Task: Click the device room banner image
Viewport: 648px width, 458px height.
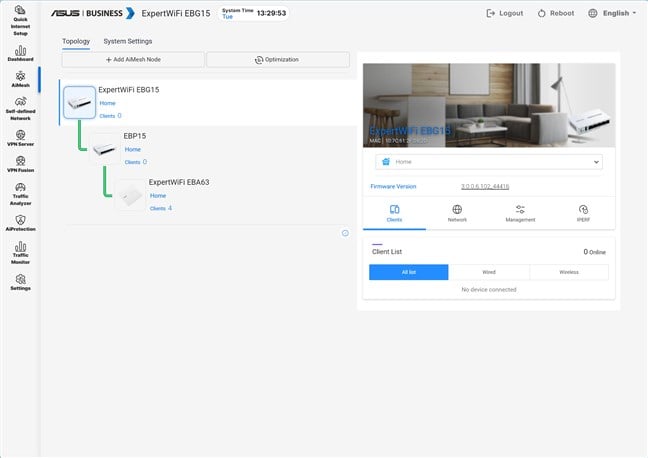Action: point(489,105)
